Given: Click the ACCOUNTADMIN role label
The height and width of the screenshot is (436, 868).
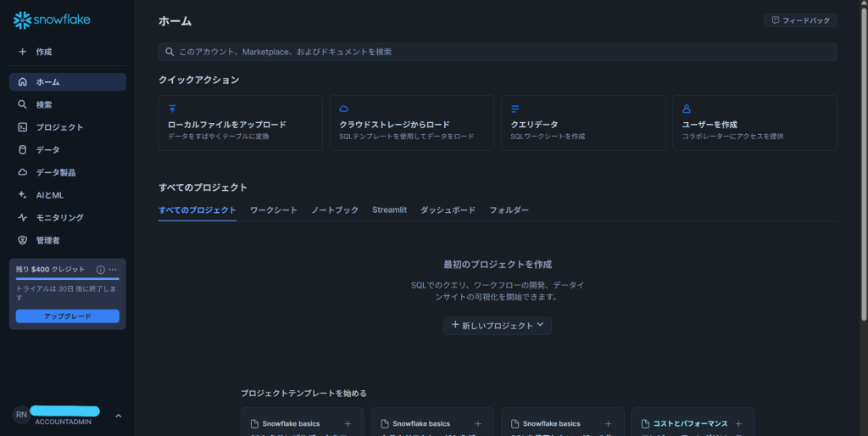Looking at the screenshot, I should 63,422.
